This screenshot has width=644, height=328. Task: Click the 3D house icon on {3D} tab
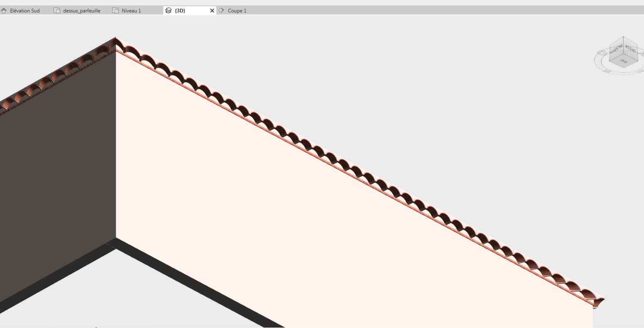point(168,11)
